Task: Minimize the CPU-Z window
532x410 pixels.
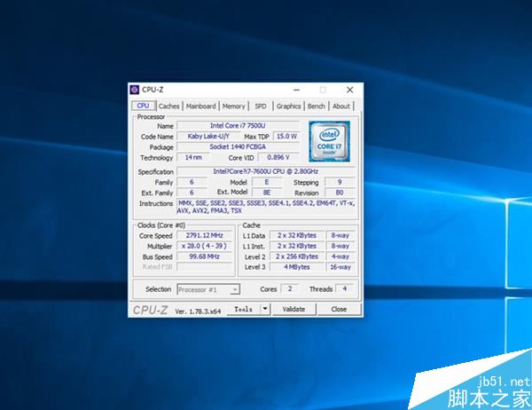Action: point(296,90)
